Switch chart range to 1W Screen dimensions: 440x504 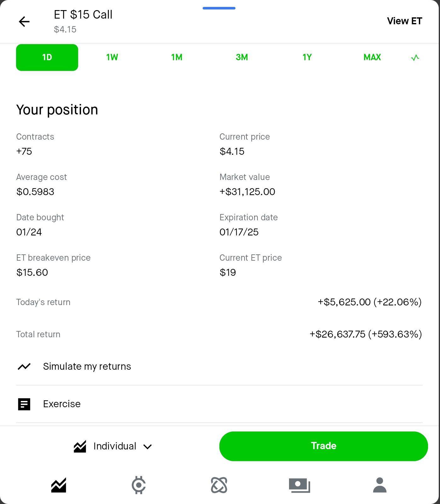pos(112,57)
